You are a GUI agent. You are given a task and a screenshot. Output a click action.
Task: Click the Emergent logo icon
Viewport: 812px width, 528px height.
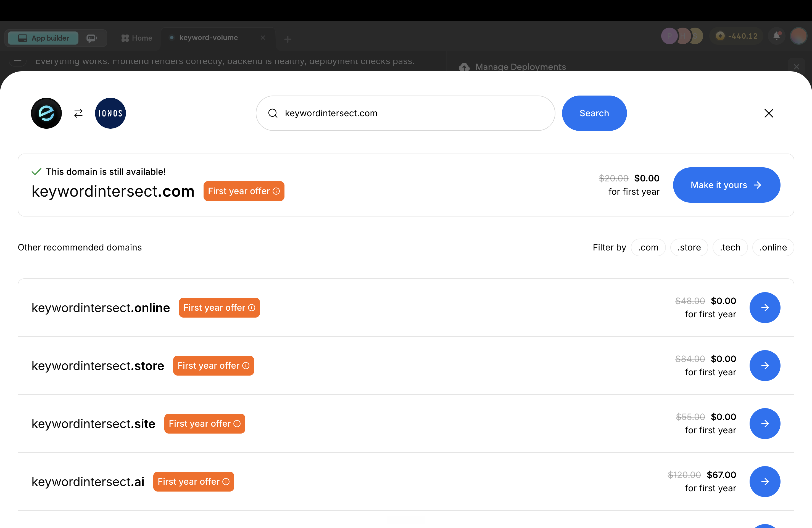point(46,113)
